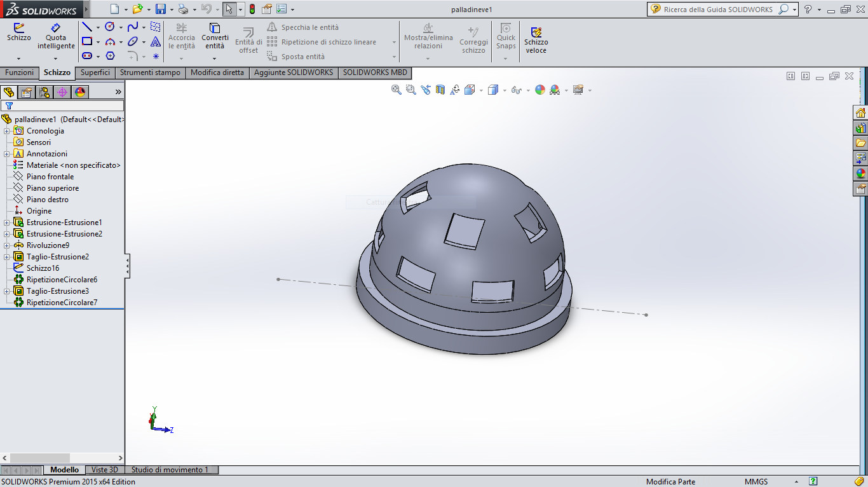Image resolution: width=868 pixels, height=487 pixels.
Task: Open the display style dropdown arrow
Action: pos(505,90)
